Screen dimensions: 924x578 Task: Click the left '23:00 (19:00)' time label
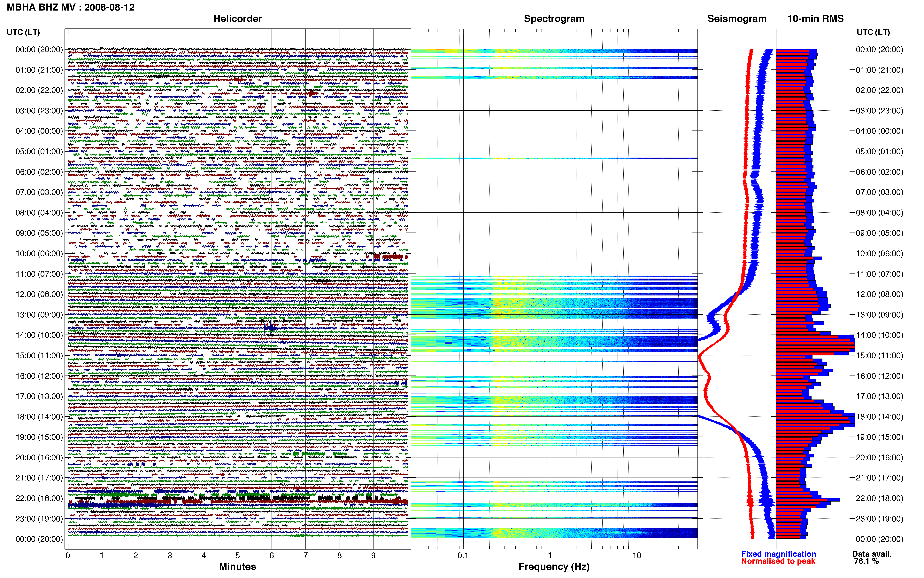click(x=39, y=519)
